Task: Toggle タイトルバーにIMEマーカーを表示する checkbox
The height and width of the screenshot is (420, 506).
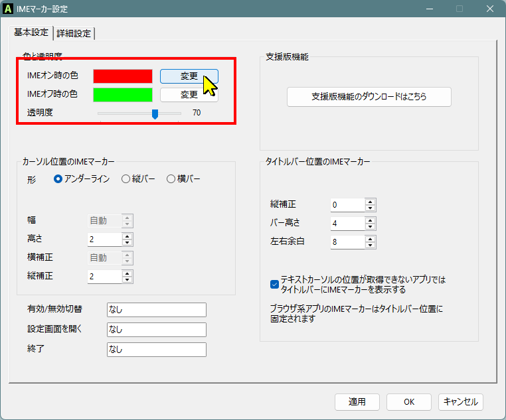Action: tap(274, 284)
